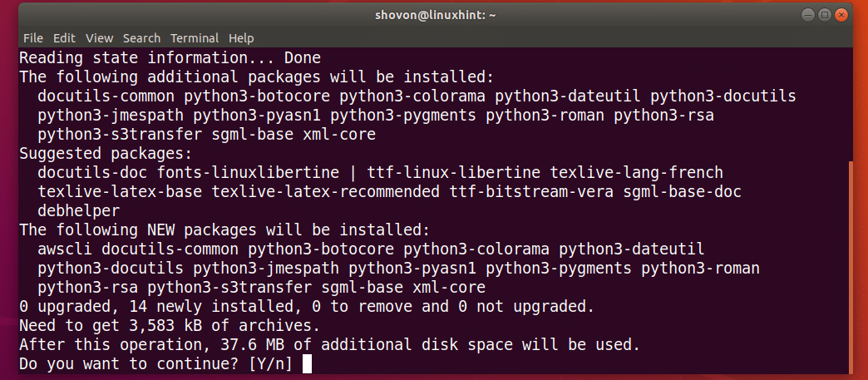This screenshot has width=868, height=380.
Task: Open the Terminal menu
Action: [x=195, y=38]
